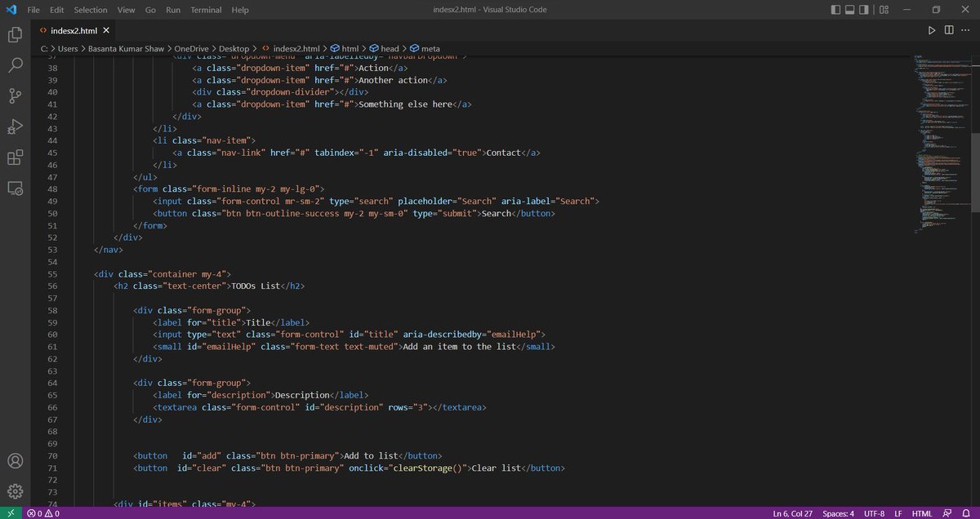Click line number 48 in the gutter
Image resolution: width=980 pixels, height=519 pixels.
pyautogui.click(x=52, y=189)
